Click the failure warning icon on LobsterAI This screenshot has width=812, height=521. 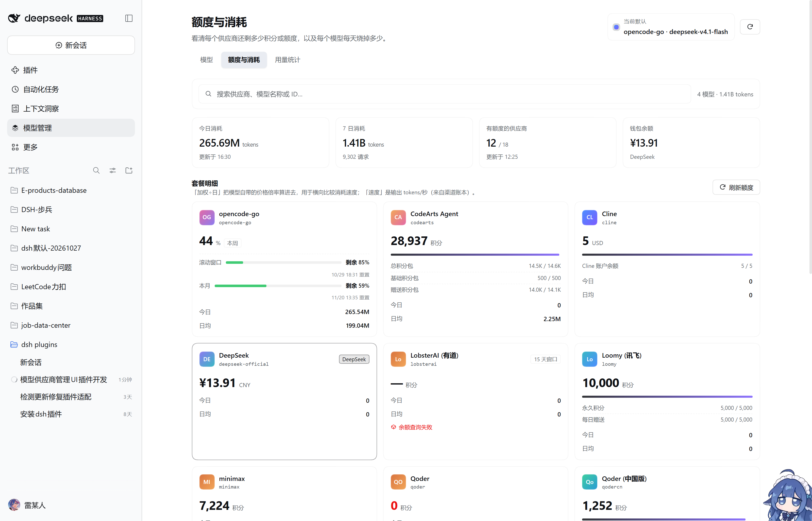click(x=394, y=427)
